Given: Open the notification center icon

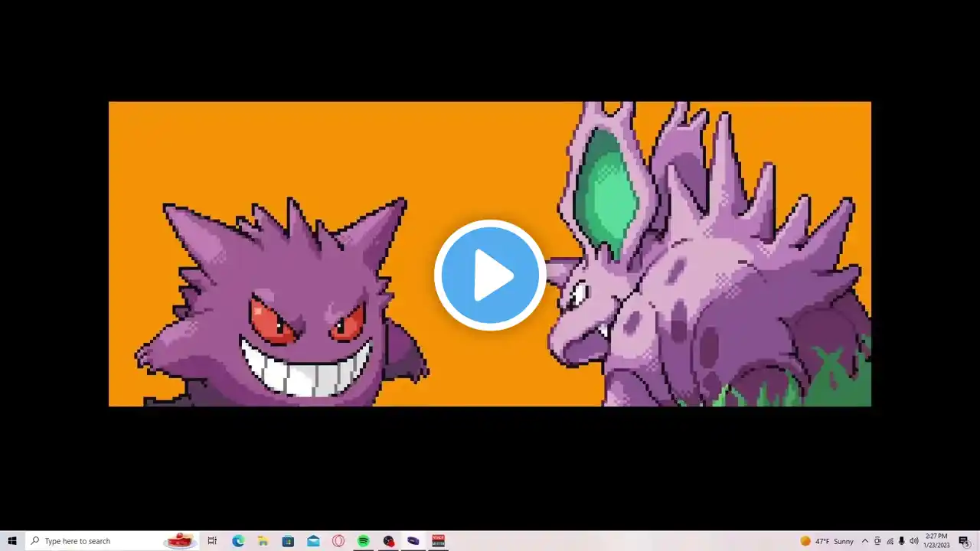Looking at the screenshot, I should (964, 541).
